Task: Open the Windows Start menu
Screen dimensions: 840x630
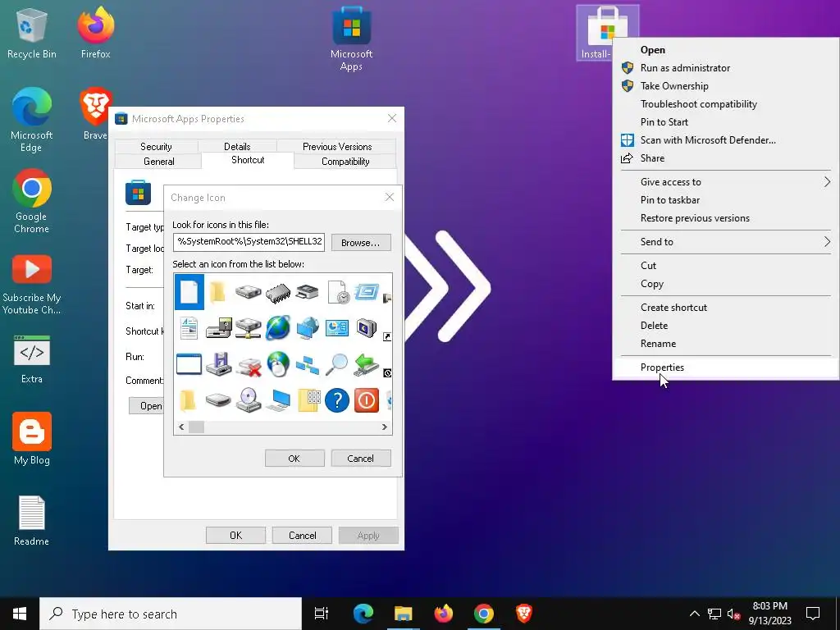Action: click(20, 614)
